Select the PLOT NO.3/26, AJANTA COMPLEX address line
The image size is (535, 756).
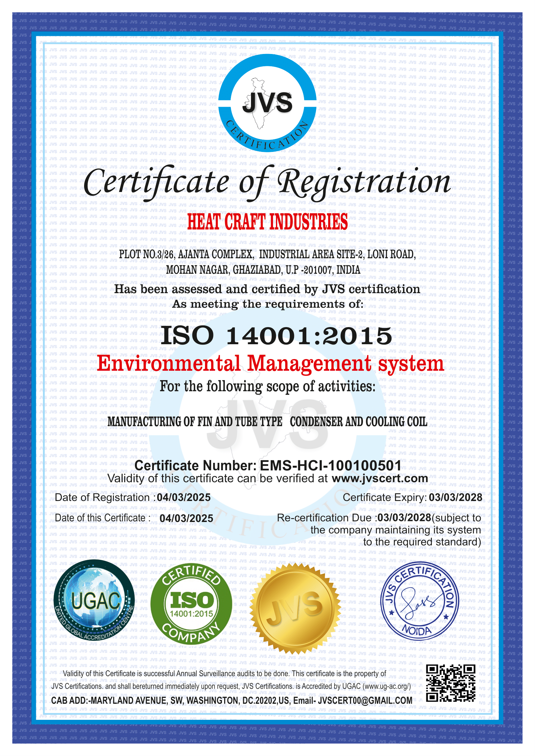[267, 254]
